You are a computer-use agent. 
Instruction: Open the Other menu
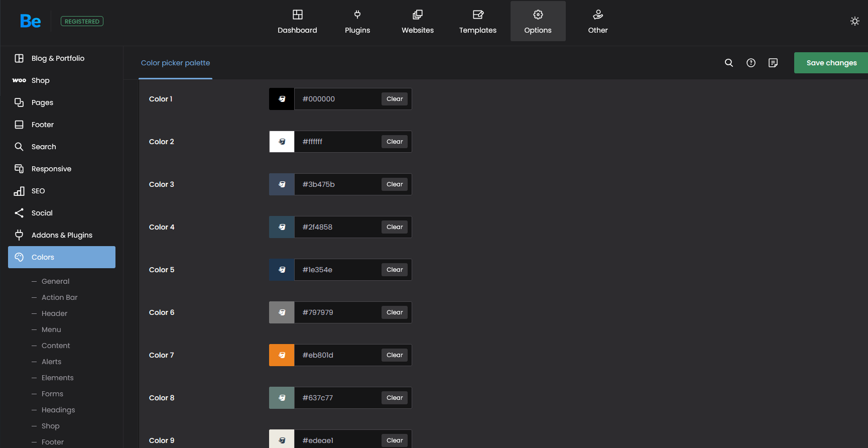click(598, 22)
